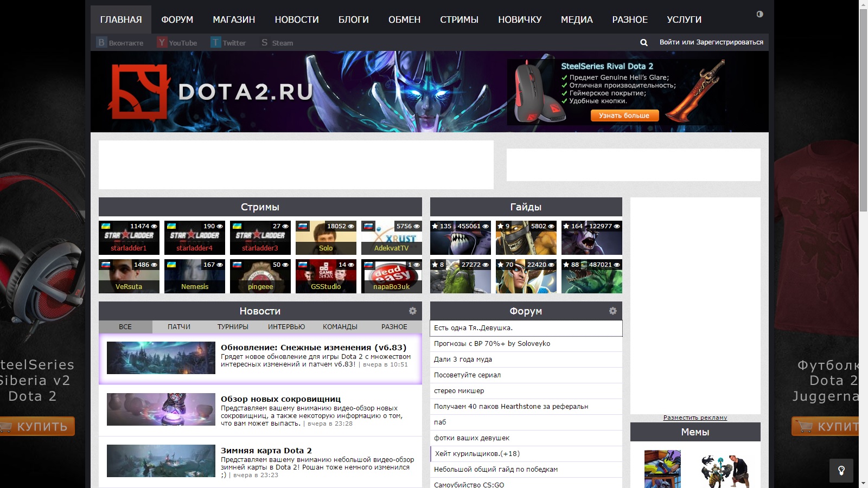This screenshot has height=488, width=868.
Task: Open the РАЗНОЕ menu item
Action: pos(630,20)
